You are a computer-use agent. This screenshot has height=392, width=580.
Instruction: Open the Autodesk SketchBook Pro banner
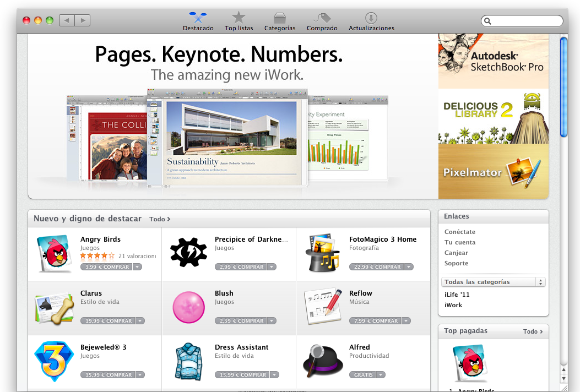pos(494,62)
